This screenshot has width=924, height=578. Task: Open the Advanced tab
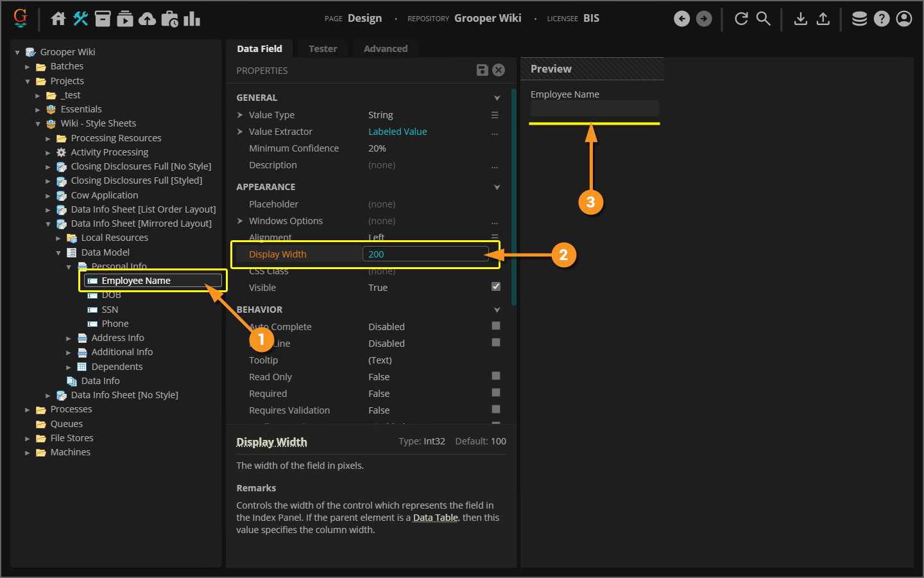pos(385,49)
